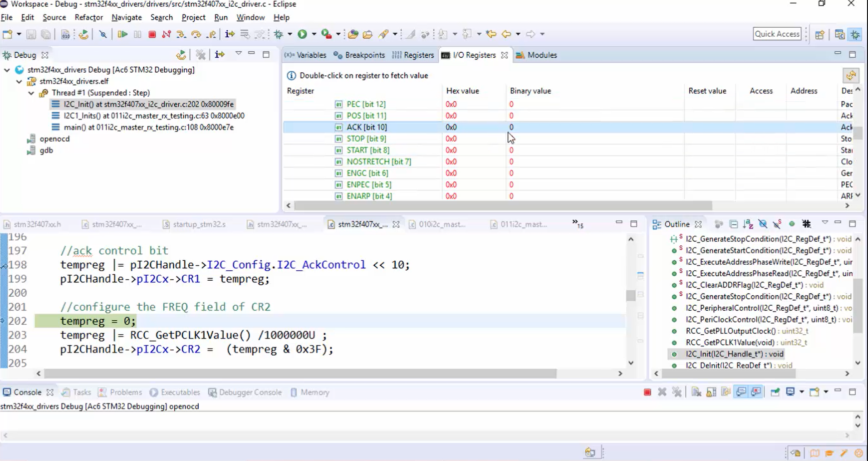
Task: Open the Run menu
Action: click(x=221, y=17)
